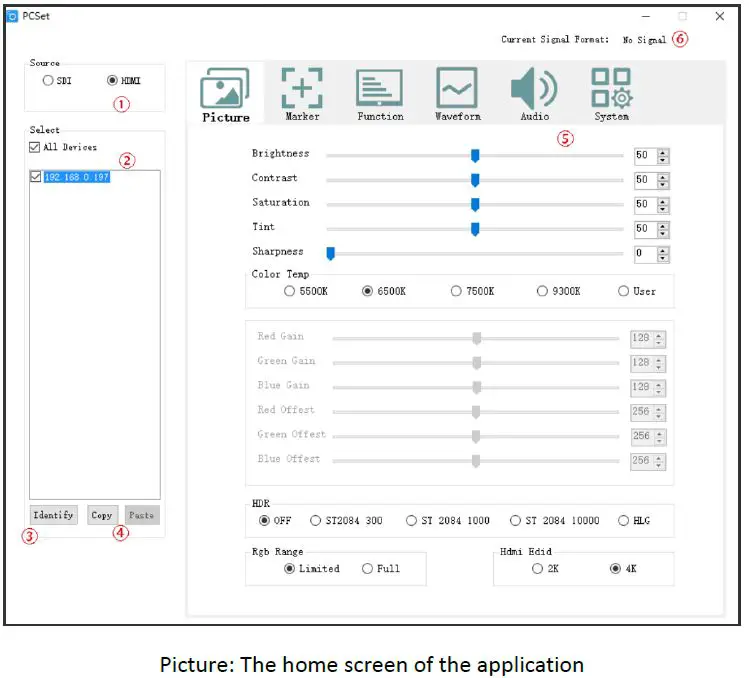Select device 192.168.0.197 in the list
Image resolution: width=749 pixels, height=678 pixels.
77,177
